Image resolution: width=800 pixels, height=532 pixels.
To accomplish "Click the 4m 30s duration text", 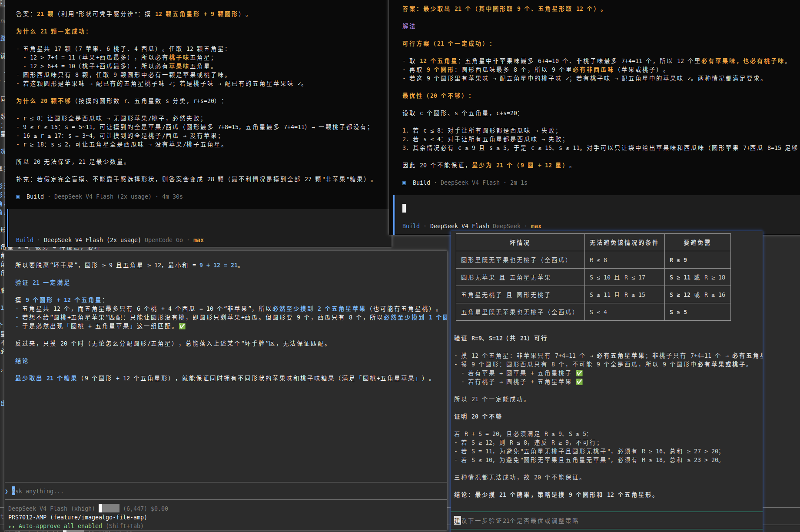I will click(173, 196).
